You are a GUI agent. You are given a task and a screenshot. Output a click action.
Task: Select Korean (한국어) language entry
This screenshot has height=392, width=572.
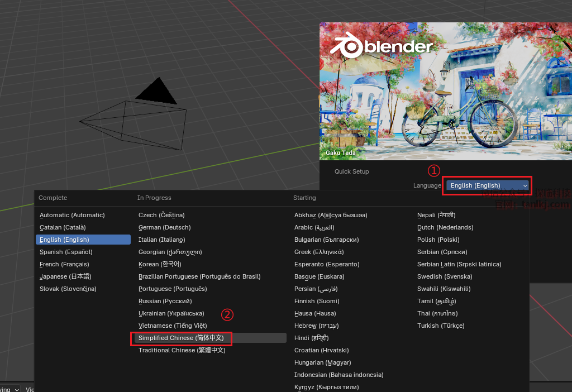tap(160, 264)
